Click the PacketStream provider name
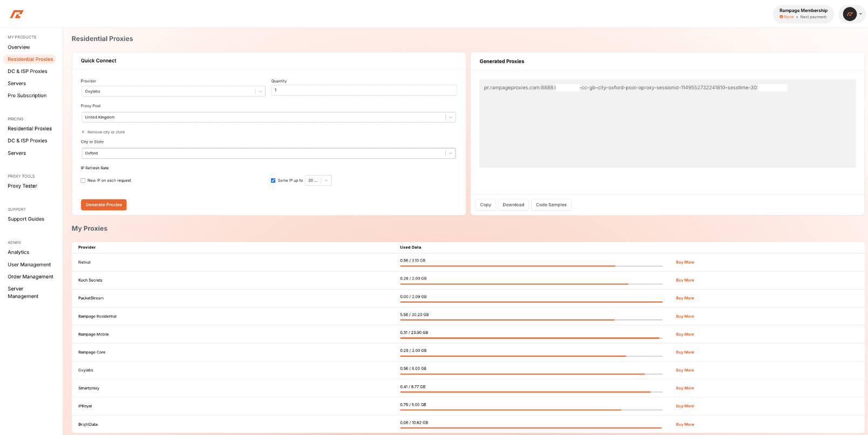 click(x=91, y=298)
